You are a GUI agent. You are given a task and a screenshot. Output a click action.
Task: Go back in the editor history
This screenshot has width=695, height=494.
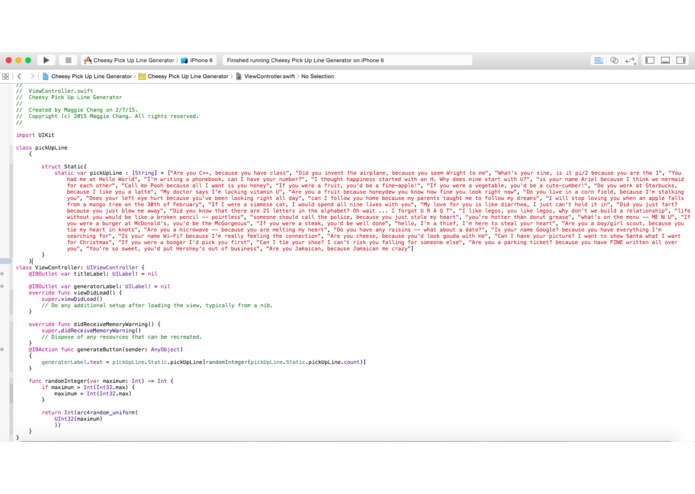click(x=19, y=76)
